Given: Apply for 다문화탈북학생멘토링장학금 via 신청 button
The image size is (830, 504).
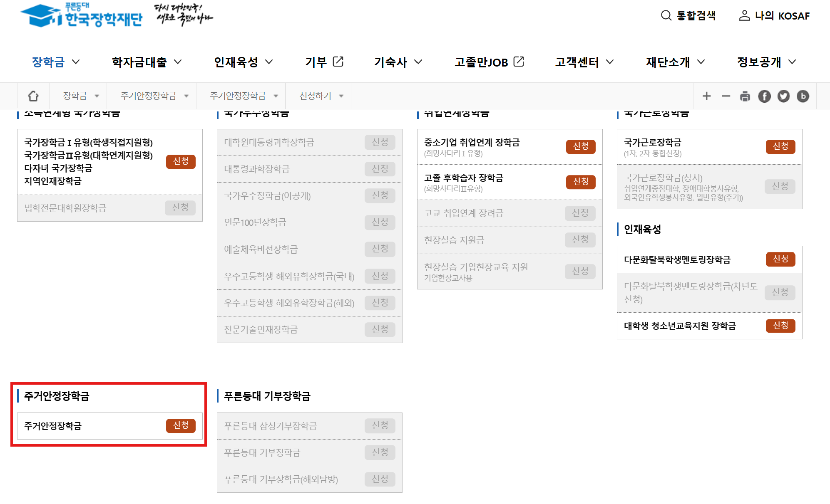Looking at the screenshot, I should 780,259.
